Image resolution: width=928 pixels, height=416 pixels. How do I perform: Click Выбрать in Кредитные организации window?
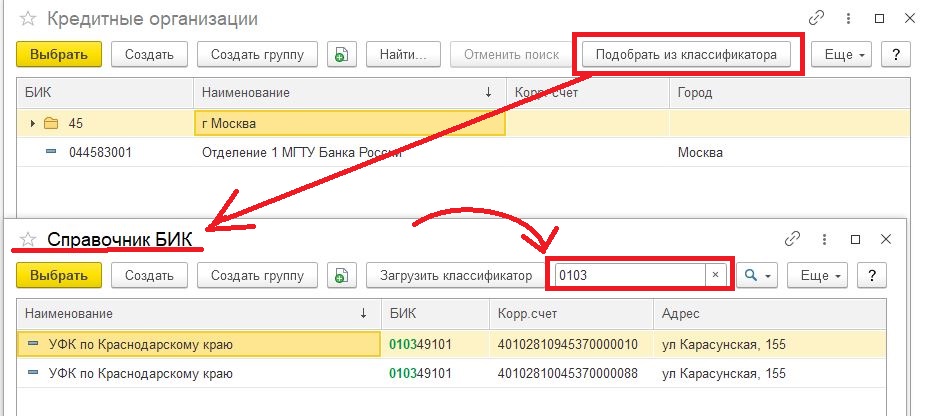(x=59, y=54)
